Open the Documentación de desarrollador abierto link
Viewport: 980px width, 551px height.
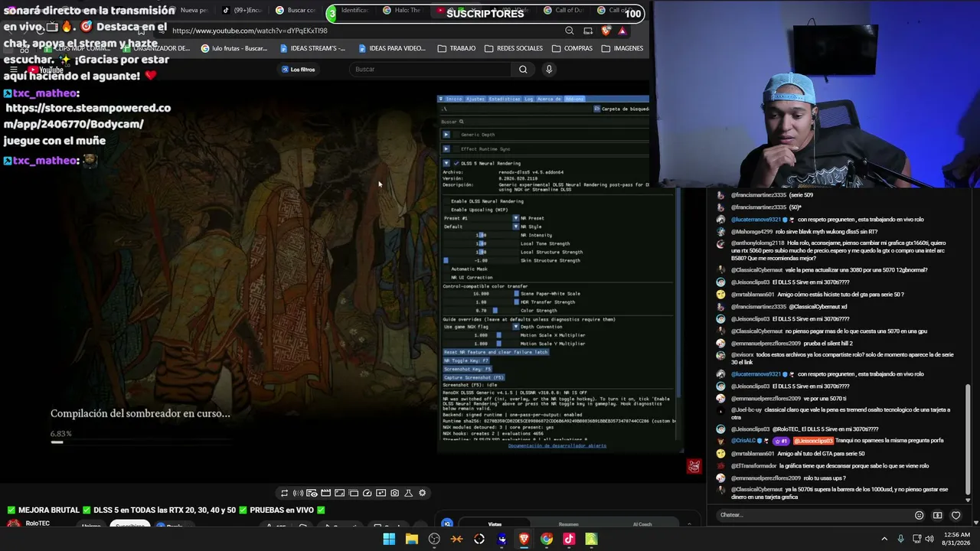[557, 445]
